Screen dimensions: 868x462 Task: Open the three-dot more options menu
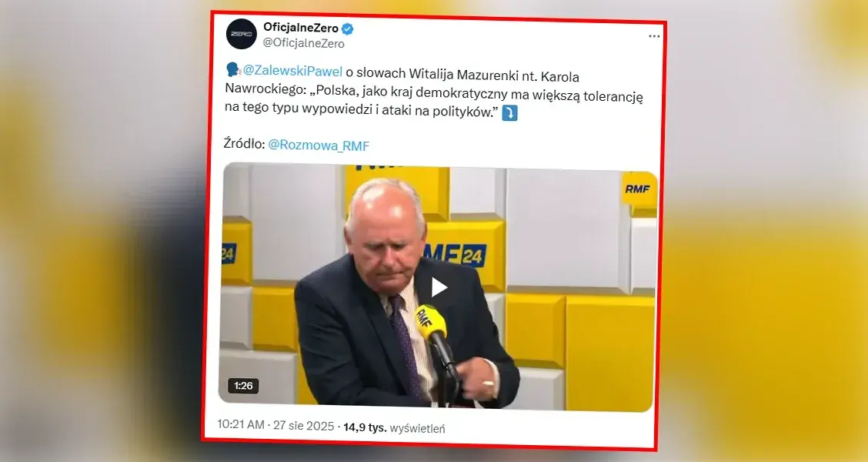coord(654,36)
